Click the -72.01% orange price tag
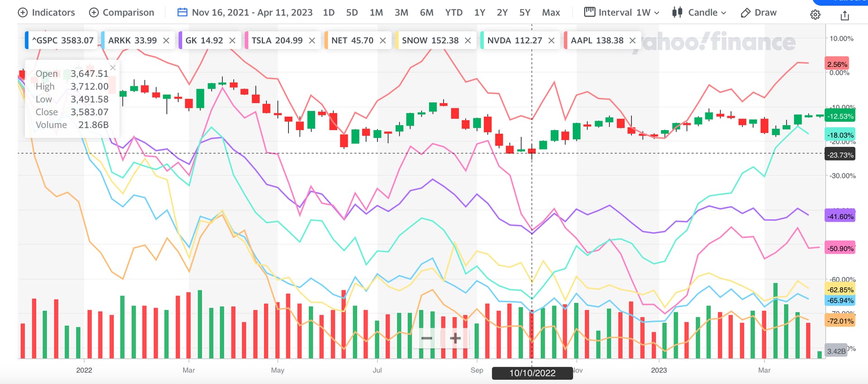The height and width of the screenshot is (384, 868). (840, 321)
